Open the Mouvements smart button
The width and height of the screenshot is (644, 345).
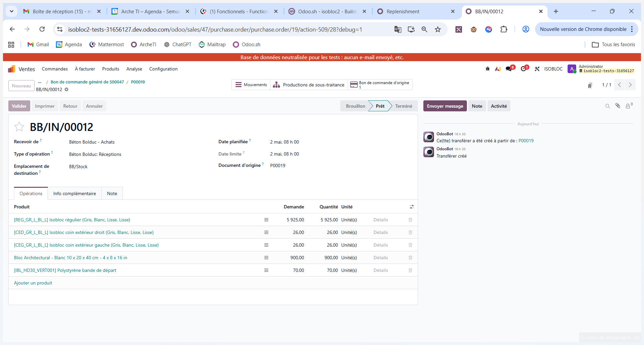[x=251, y=85]
